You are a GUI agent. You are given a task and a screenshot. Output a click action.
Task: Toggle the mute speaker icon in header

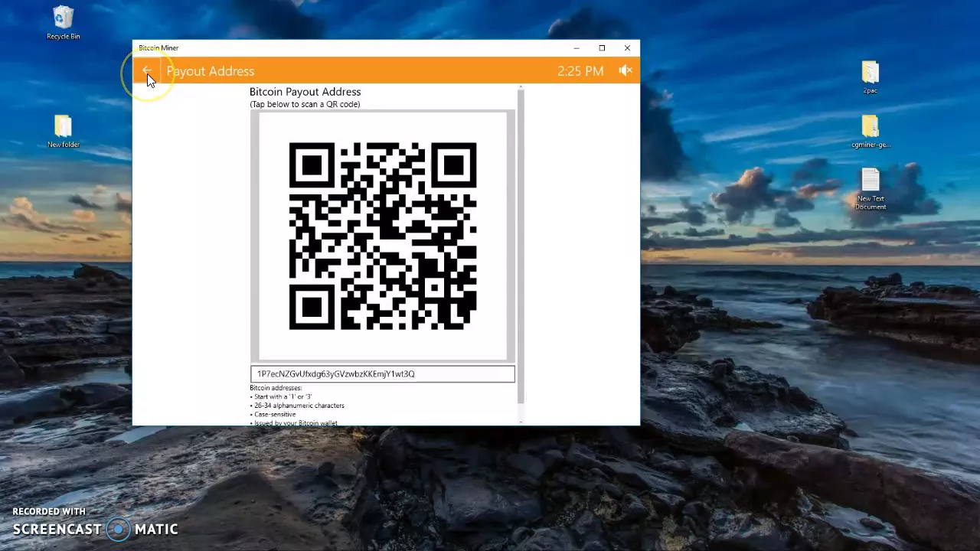coord(626,70)
